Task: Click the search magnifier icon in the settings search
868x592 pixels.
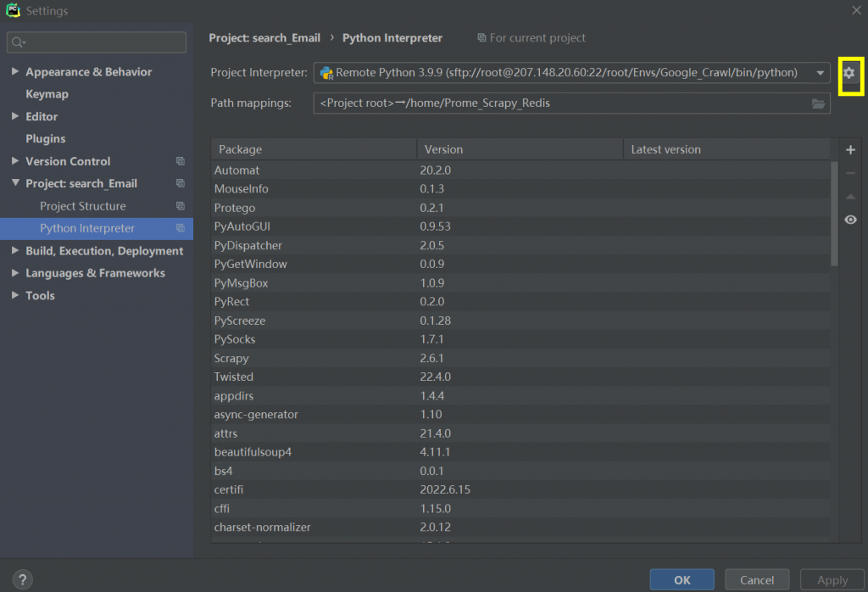Action: click(x=19, y=42)
